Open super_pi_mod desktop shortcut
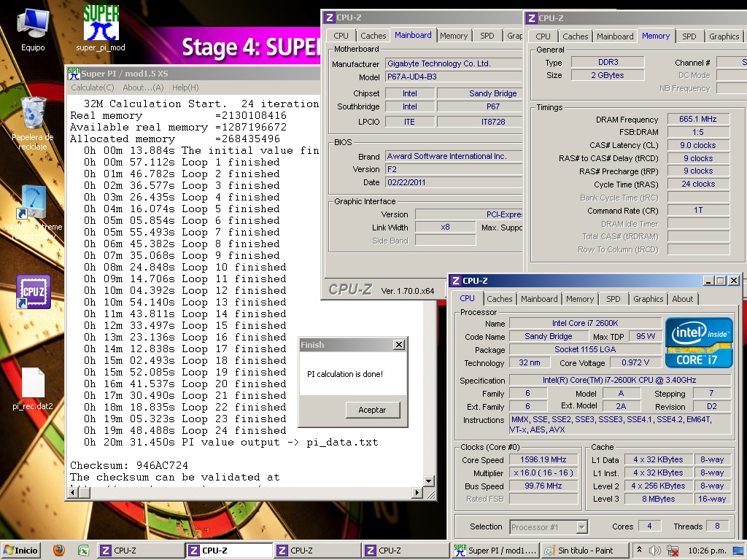 (x=101, y=28)
